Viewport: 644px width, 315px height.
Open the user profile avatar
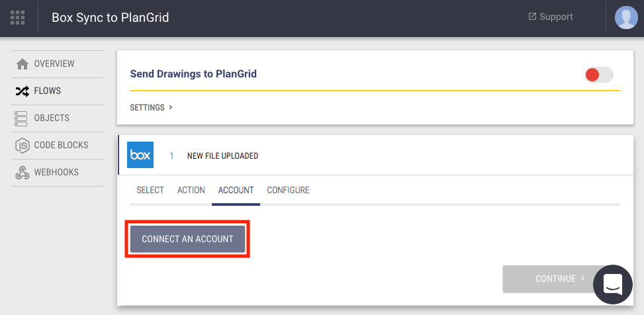point(625,18)
